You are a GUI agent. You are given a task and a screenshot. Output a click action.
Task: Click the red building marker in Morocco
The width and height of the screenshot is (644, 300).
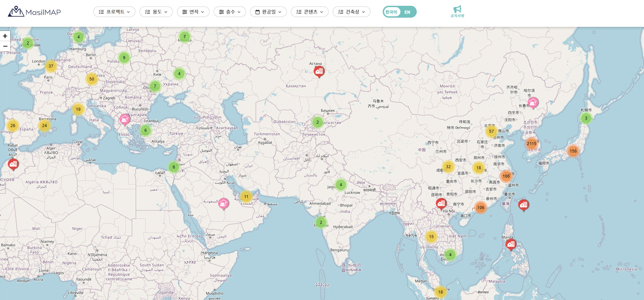(x=13, y=164)
